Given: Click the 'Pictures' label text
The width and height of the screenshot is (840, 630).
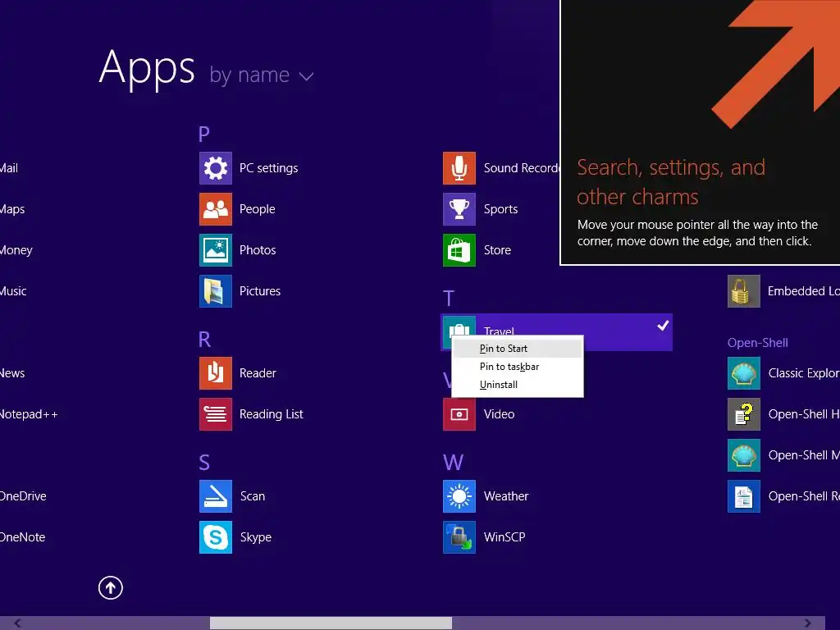Looking at the screenshot, I should [260, 291].
